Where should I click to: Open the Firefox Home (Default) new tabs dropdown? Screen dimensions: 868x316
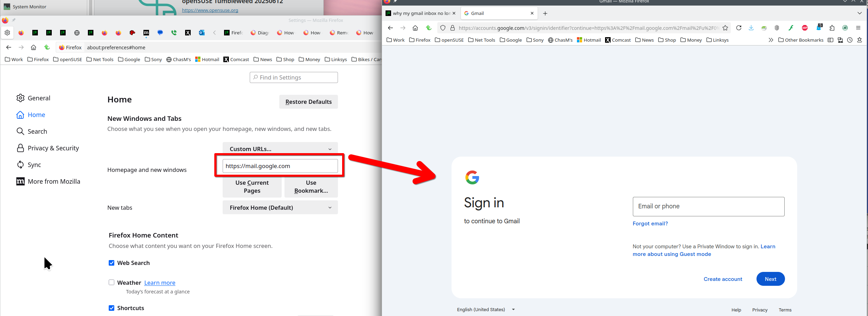280,207
